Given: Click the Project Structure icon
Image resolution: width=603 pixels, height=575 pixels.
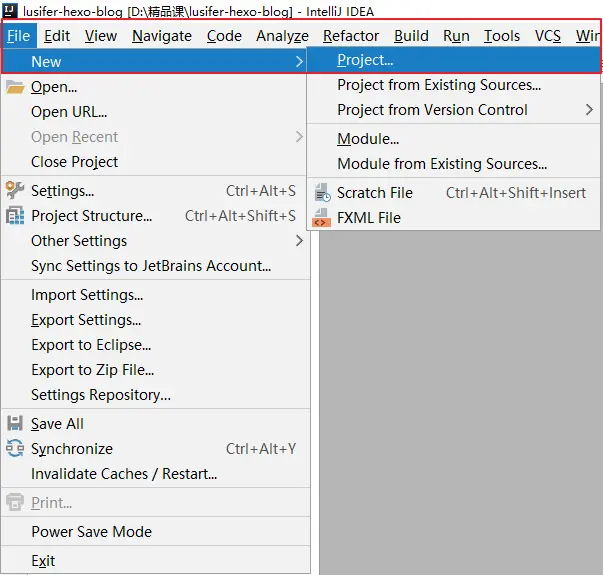Looking at the screenshot, I should point(15,215).
